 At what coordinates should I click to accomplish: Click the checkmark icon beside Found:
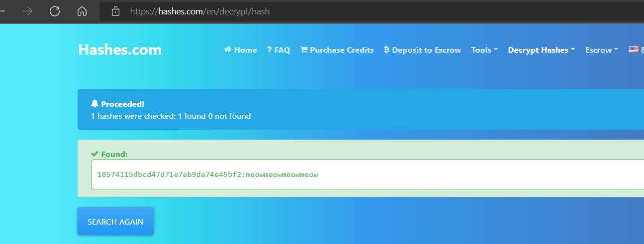click(95, 154)
